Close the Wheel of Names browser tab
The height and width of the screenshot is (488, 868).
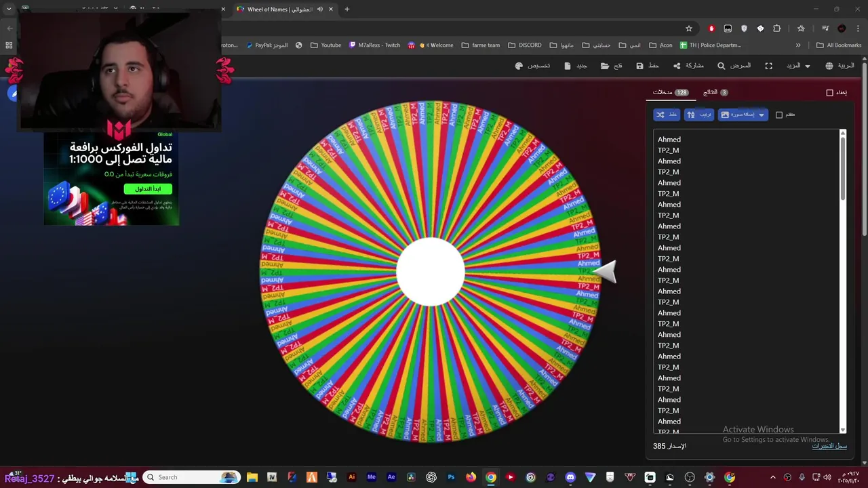332,9
